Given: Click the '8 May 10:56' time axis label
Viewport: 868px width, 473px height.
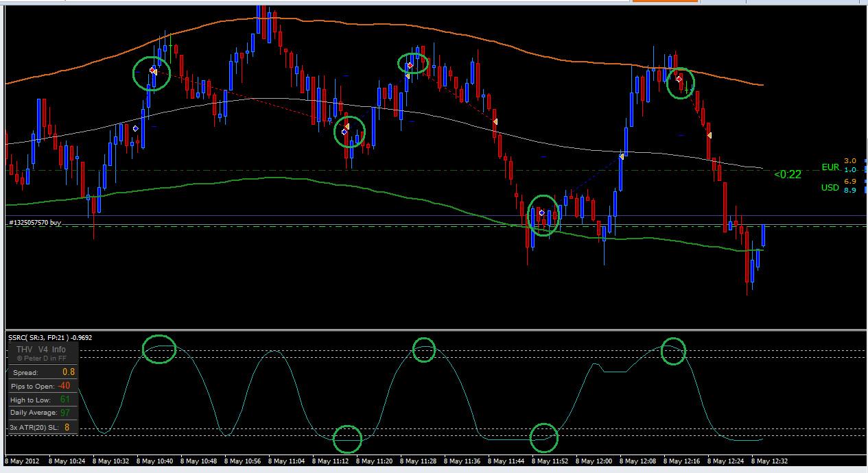Looking at the screenshot, I should 243,461.
